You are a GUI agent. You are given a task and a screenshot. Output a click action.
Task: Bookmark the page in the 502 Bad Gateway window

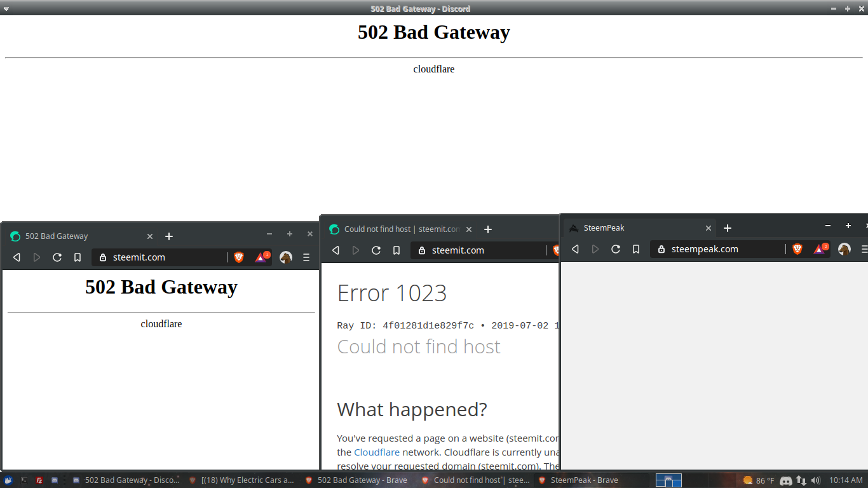78,257
